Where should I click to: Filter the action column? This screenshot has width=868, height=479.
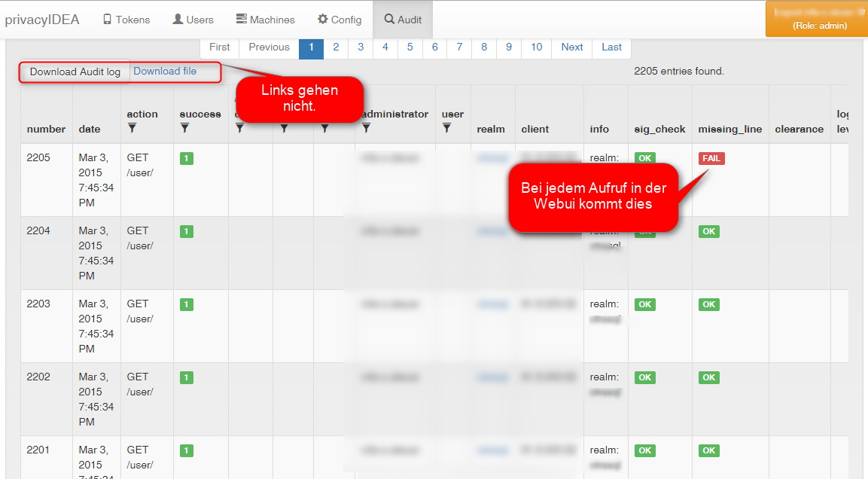tap(132, 128)
